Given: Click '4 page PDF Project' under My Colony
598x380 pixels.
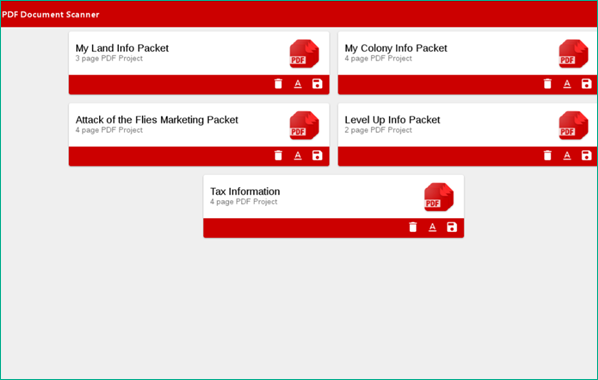Looking at the screenshot, I should point(378,58).
